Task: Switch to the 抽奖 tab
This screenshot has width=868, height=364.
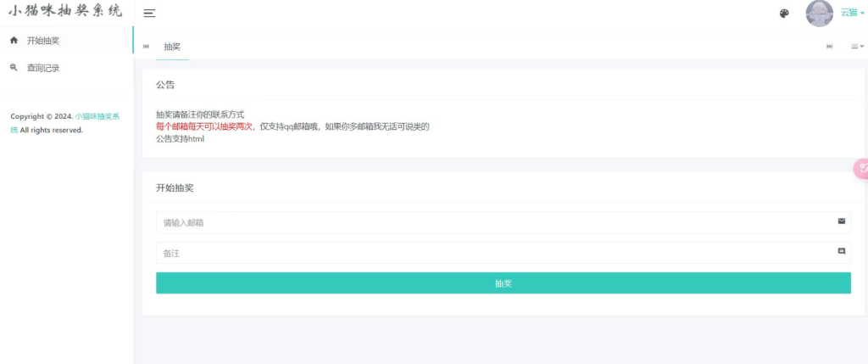Action: 172,47
